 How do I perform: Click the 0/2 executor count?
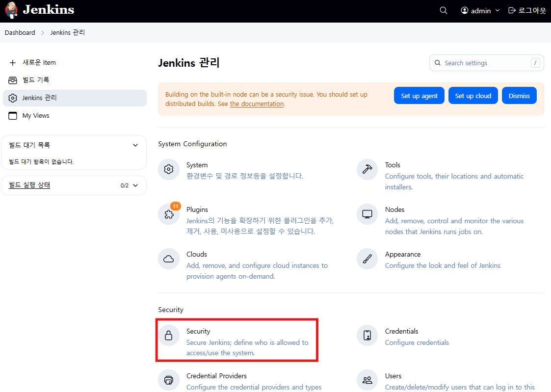pos(125,185)
